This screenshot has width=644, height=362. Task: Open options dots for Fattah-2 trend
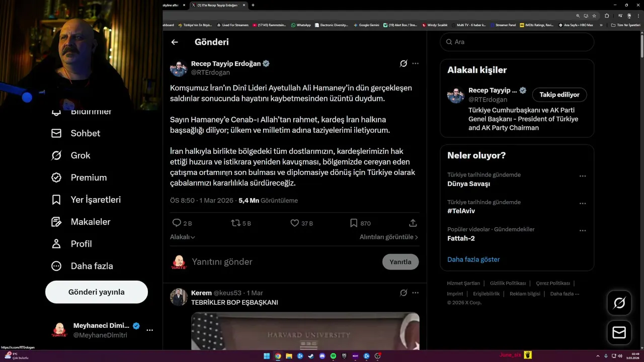pos(583,230)
